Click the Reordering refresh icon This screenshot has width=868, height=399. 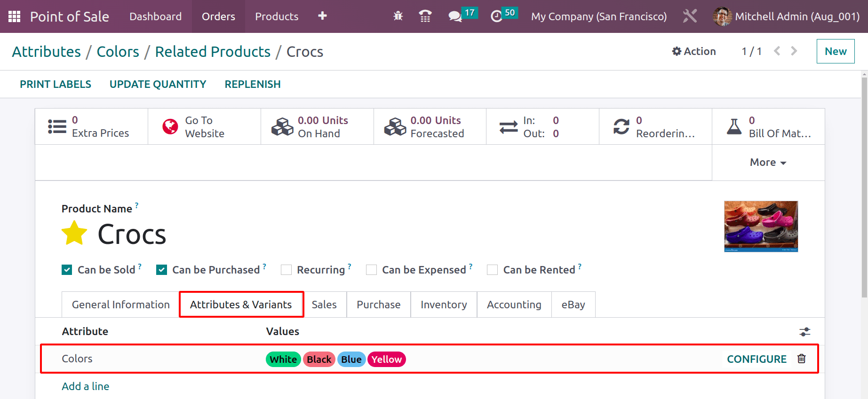(x=621, y=126)
